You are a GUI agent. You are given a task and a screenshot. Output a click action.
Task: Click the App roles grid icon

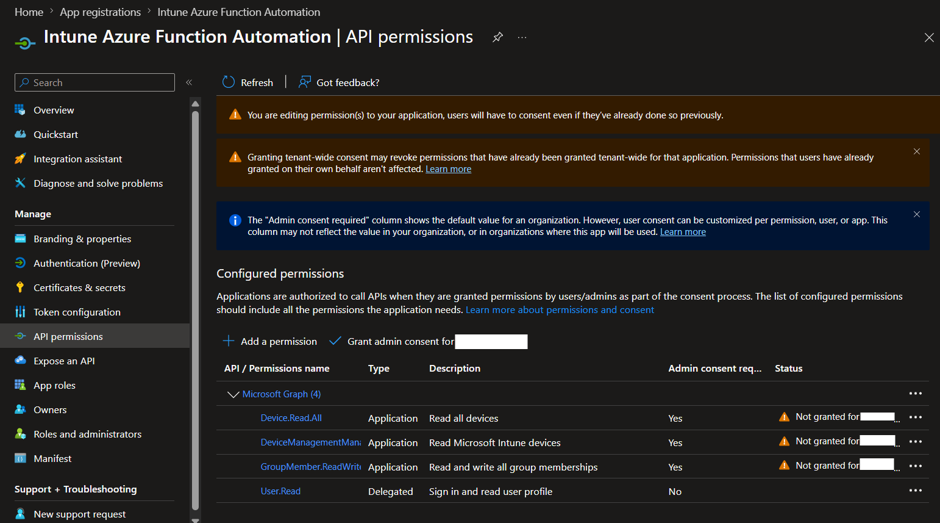click(20, 385)
